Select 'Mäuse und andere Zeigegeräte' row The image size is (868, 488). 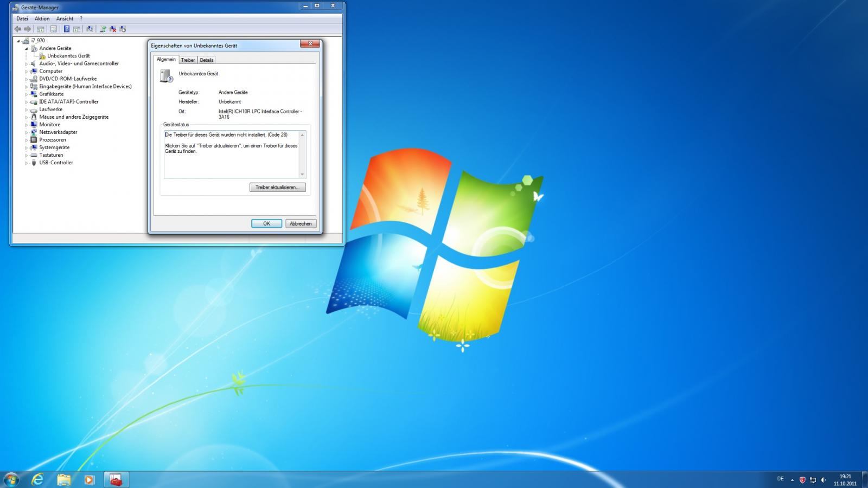[x=74, y=117]
